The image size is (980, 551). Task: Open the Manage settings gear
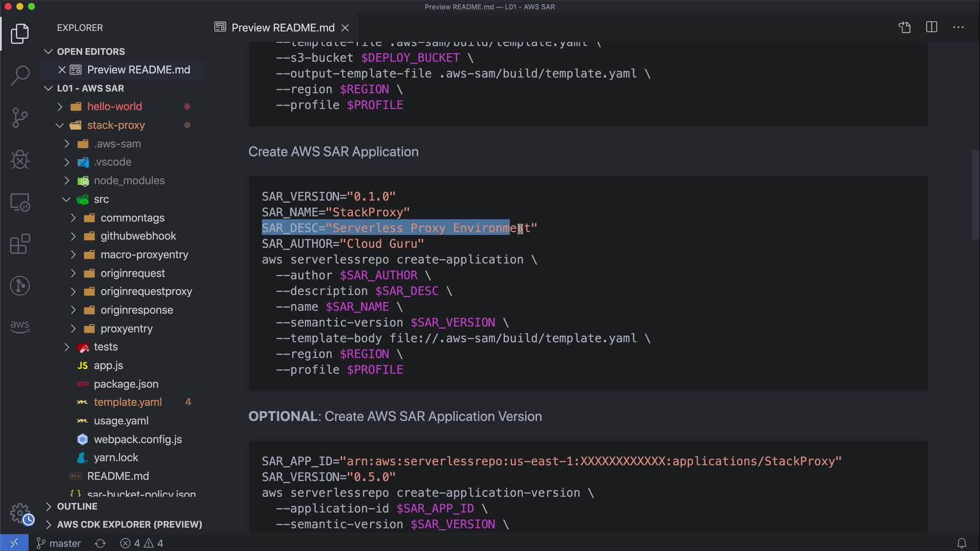click(20, 513)
